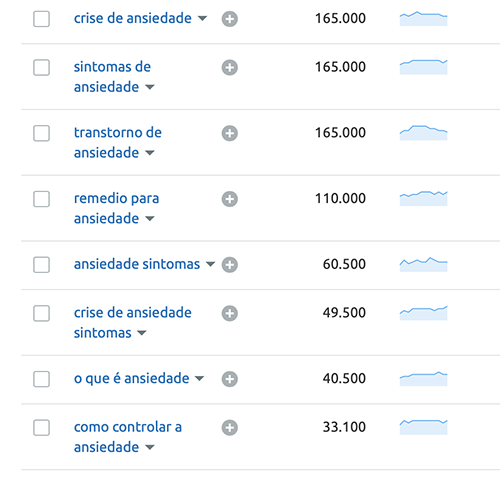Open dropdown arrow beside 'ansiedade sintomas'
500x480 pixels.
[210, 264]
